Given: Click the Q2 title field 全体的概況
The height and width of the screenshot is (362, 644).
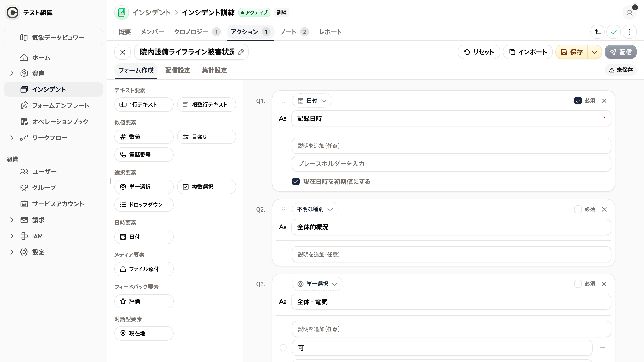Looking at the screenshot, I should (x=451, y=227).
